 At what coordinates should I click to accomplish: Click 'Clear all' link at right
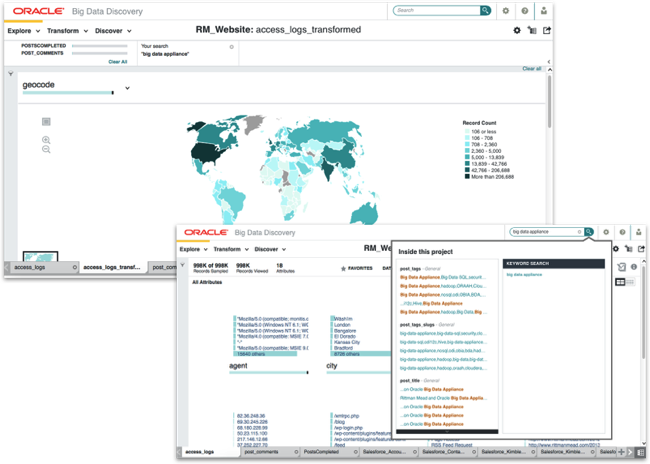[531, 69]
